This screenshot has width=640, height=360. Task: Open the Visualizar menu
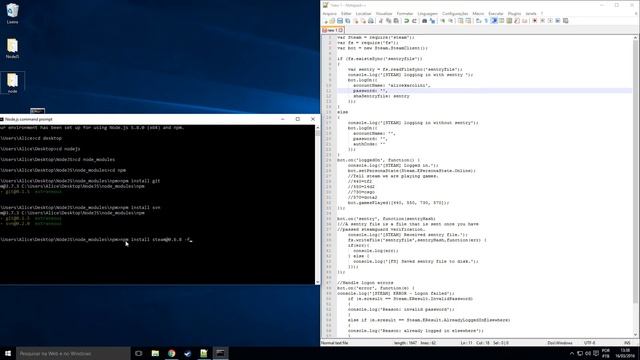[x=384, y=13]
